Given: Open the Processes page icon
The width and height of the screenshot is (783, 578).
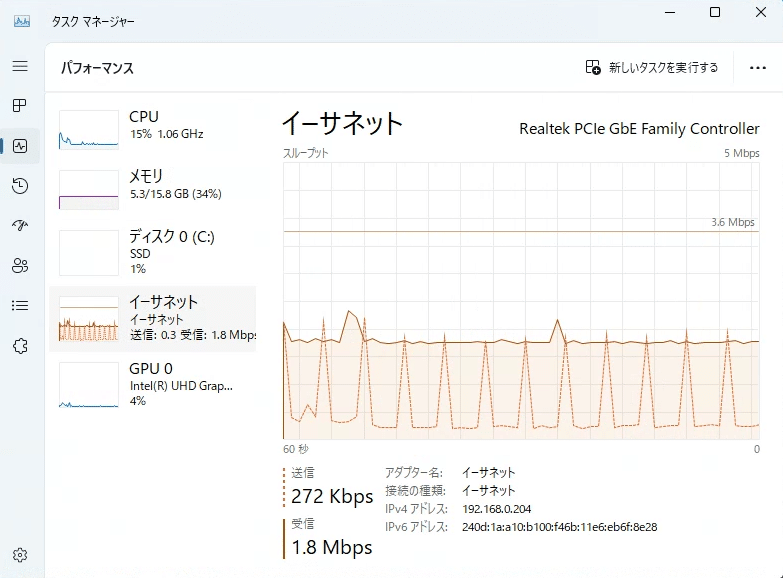Looking at the screenshot, I should point(20,106).
